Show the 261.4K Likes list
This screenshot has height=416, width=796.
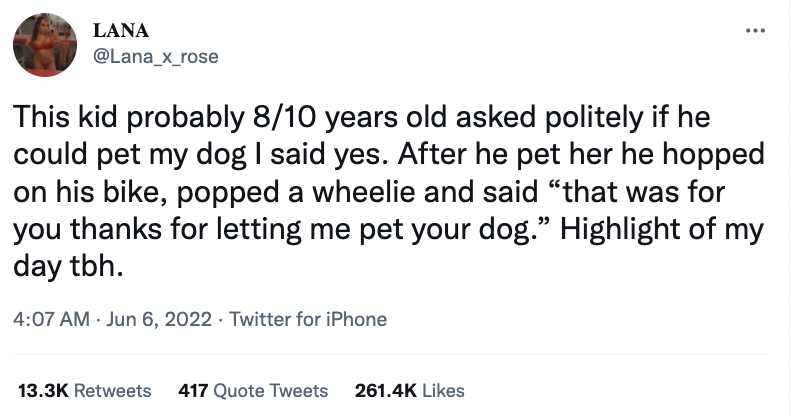click(410, 390)
